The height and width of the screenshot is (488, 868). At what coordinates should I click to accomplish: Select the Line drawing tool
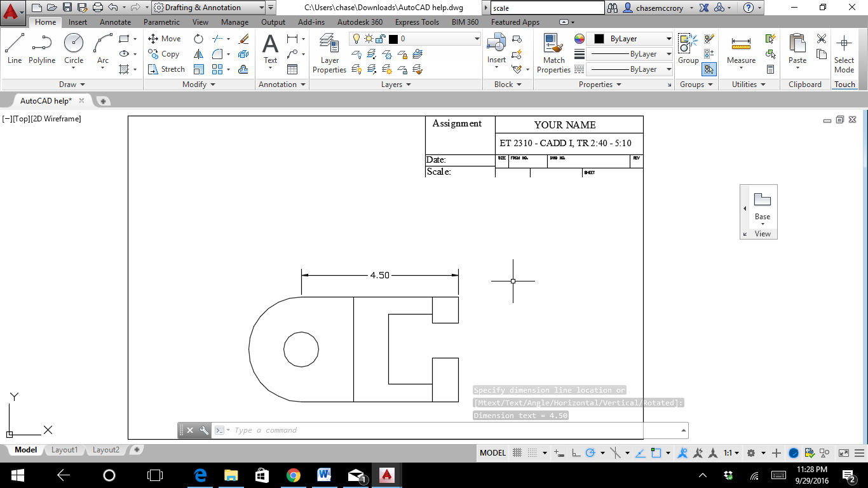point(14,46)
